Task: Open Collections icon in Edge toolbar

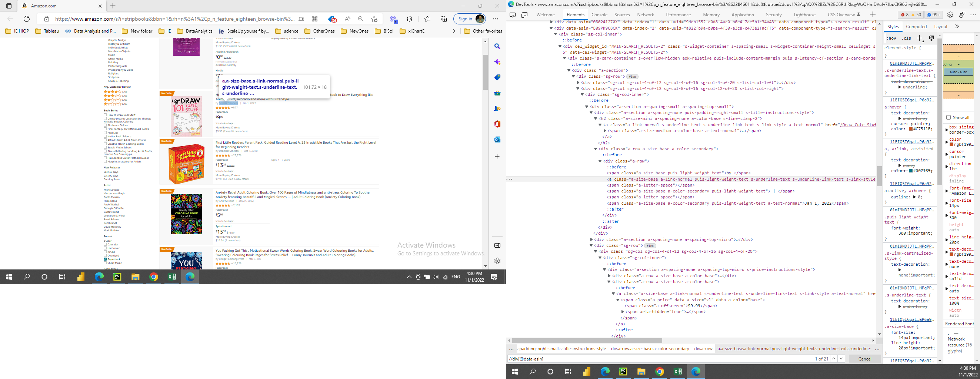Action: click(x=444, y=19)
